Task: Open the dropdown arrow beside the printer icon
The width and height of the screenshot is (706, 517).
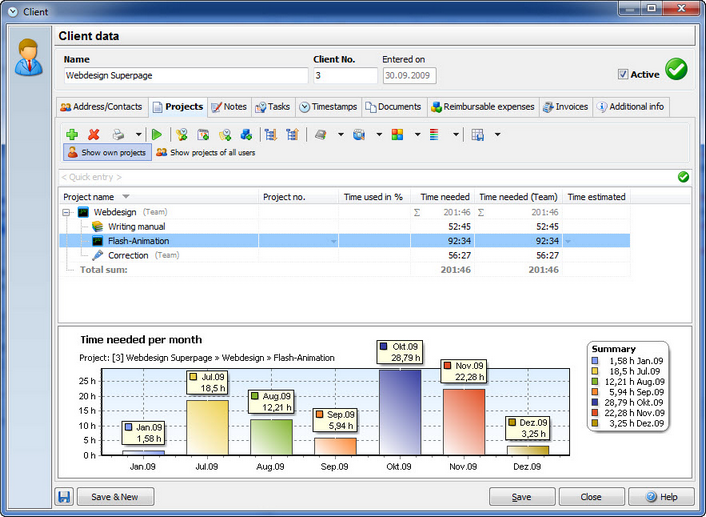Action: 138,134
